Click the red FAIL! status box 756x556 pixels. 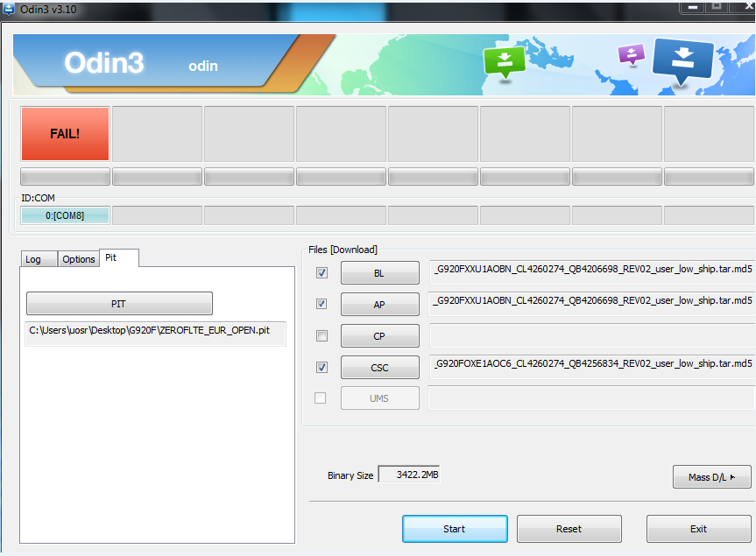click(x=65, y=134)
